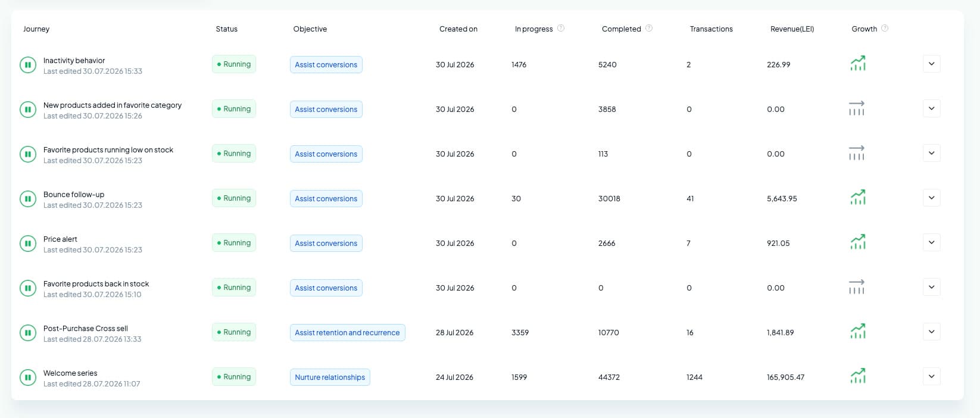The height and width of the screenshot is (418, 980).
Task: Click the help icon next to In progress
Action: [x=561, y=28]
